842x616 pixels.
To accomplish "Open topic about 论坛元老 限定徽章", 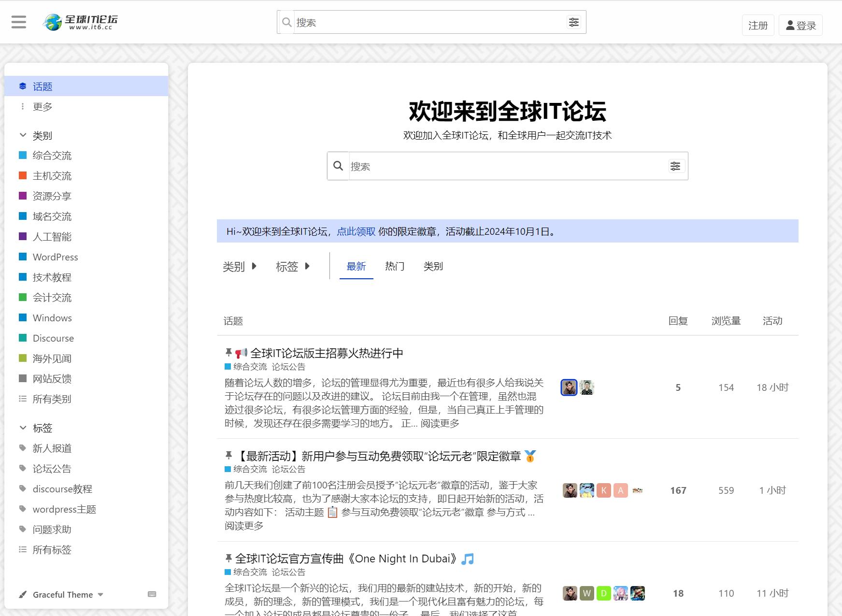I will 379,456.
